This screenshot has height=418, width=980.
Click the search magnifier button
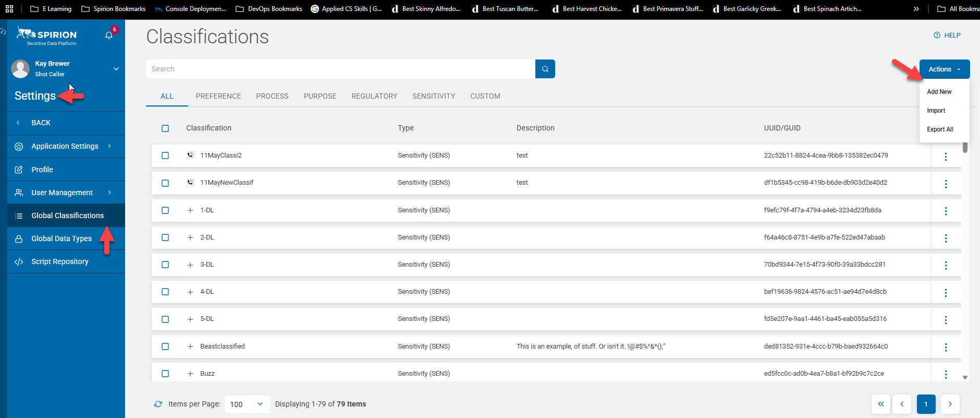[545, 69]
